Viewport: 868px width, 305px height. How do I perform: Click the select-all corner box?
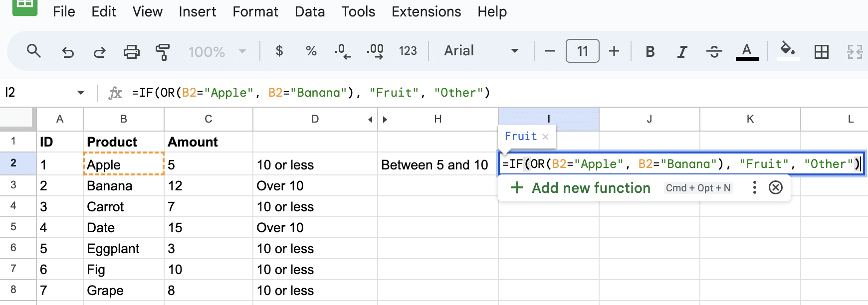tap(18, 119)
